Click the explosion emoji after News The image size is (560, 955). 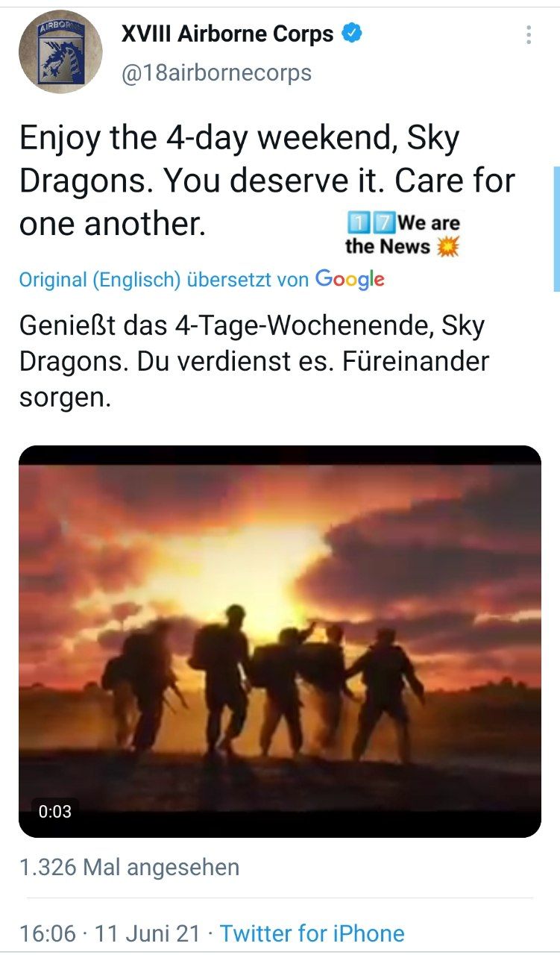(x=448, y=246)
